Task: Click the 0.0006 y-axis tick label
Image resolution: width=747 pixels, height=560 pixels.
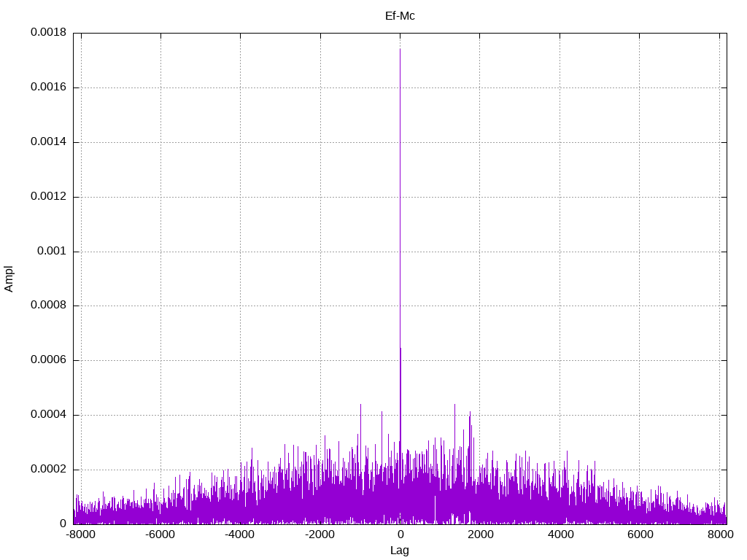Action: [48, 360]
